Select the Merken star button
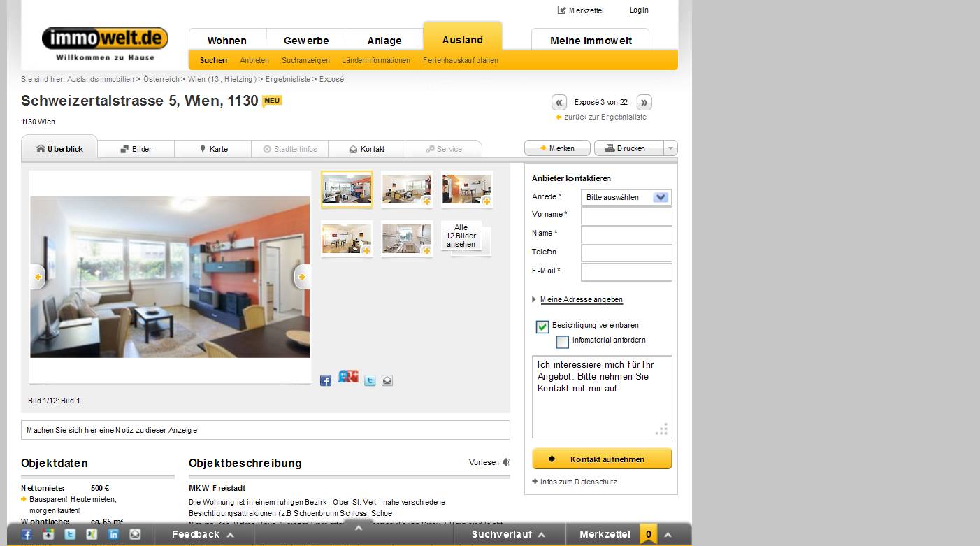Image resolution: width=980 pixels, height=546 pixels. pos(557,148)
